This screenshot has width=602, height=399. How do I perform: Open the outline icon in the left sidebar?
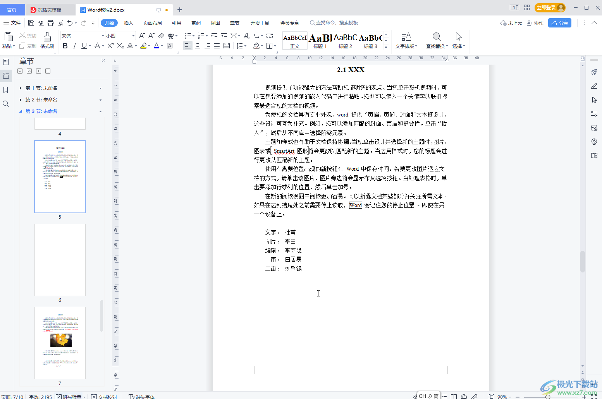click(x=6, y=62)
